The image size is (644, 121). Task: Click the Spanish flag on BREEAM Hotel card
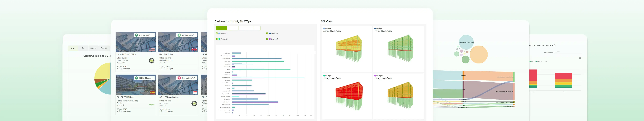click(x=152, y=92)
